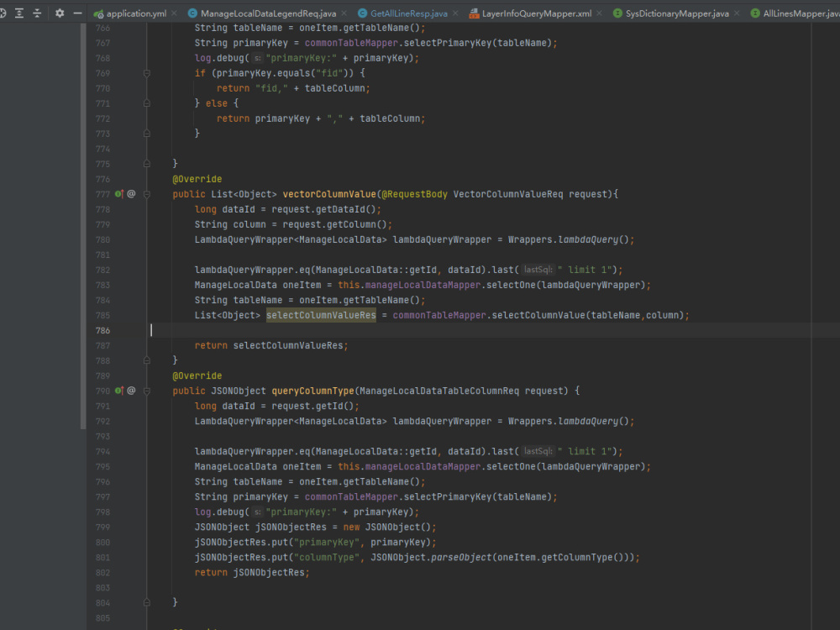
Task: Switch to LayerInfoQueryMapper.xml tab
Action: point(537,13)
